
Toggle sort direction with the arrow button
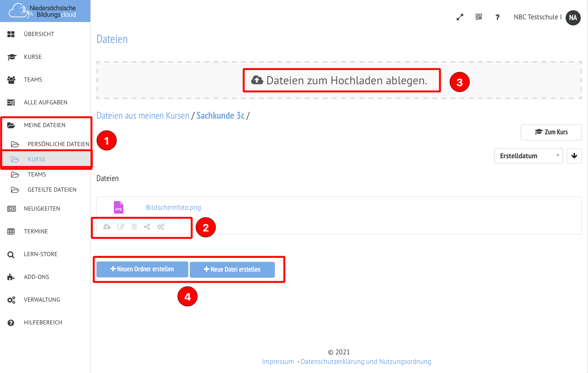point(574,156)
